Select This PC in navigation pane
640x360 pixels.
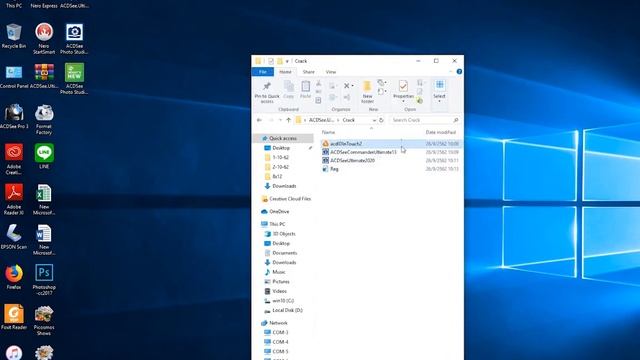277,224
